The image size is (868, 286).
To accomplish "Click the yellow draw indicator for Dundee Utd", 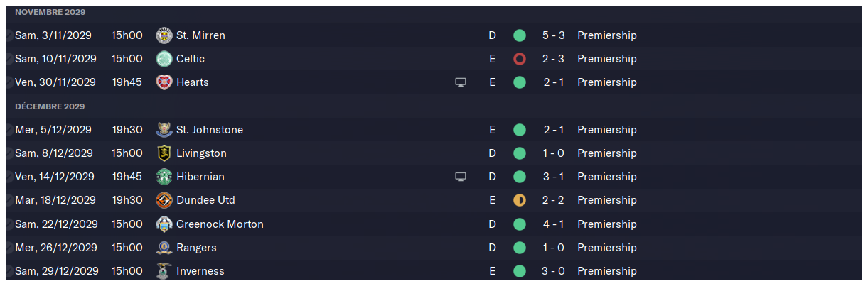I will point(519,200).
